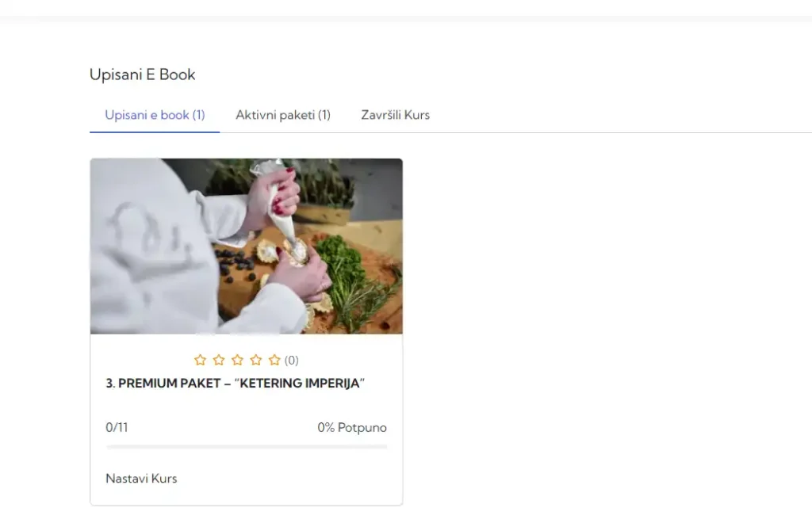The width and height of the screenshot is (812, 523).
Task: Click the fifth rating star
Action: 274,360
